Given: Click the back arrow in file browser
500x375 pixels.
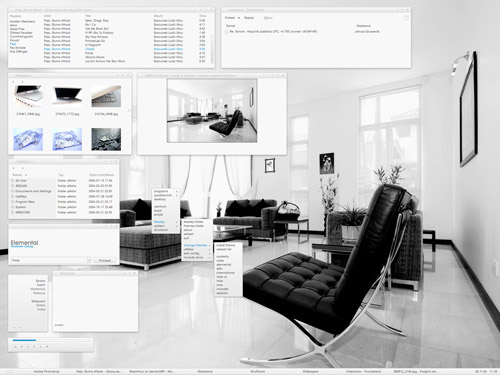Looking at the screenshot, I should tap(14, 168).
